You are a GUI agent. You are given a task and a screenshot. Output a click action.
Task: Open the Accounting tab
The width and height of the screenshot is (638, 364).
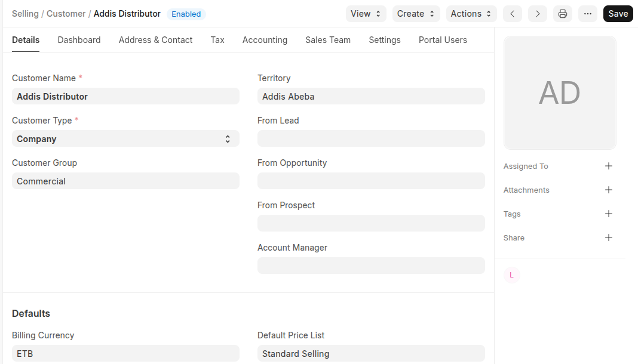[265, 40]
